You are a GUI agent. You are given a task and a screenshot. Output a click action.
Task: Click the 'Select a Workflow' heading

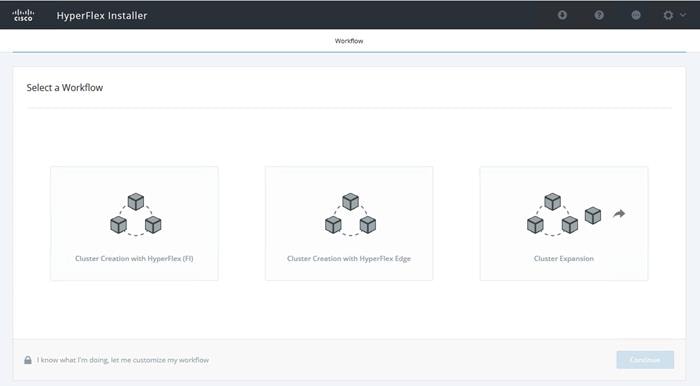point(65,87)
